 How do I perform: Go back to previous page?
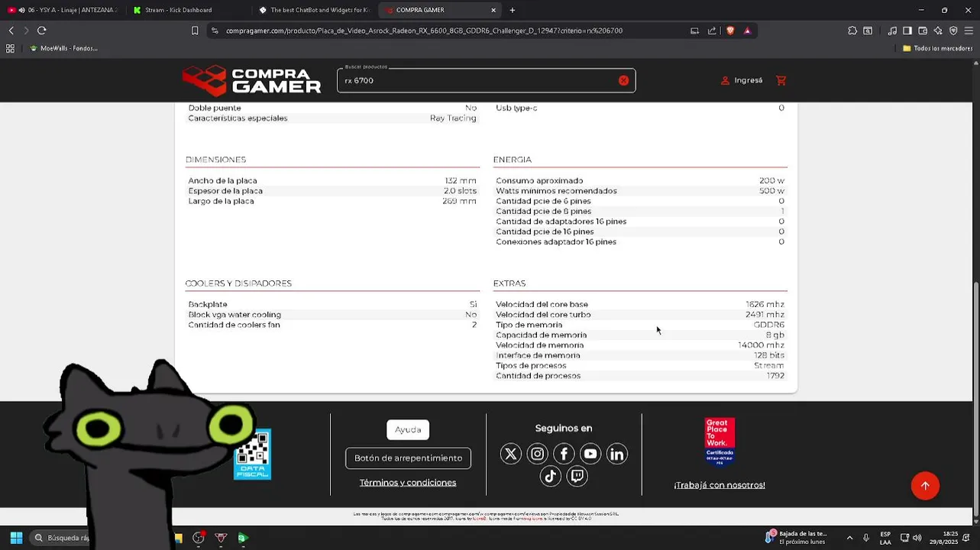tap(11, 31)
